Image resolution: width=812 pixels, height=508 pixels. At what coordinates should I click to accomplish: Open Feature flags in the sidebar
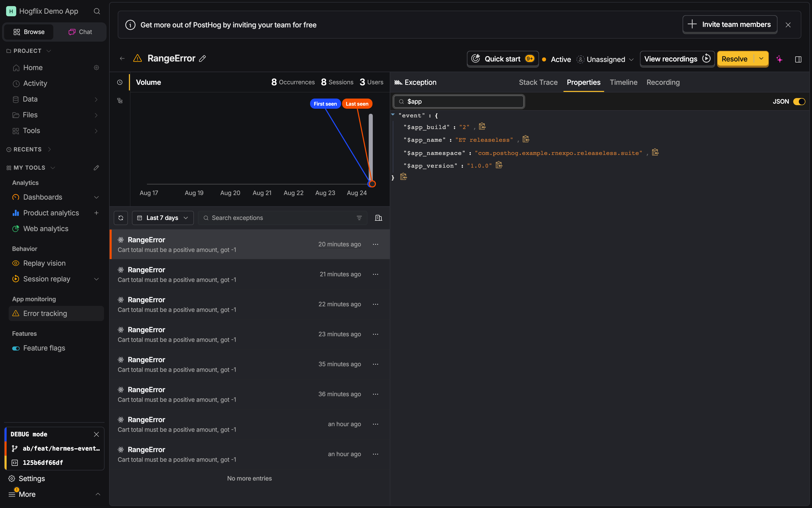pos(56,348)
